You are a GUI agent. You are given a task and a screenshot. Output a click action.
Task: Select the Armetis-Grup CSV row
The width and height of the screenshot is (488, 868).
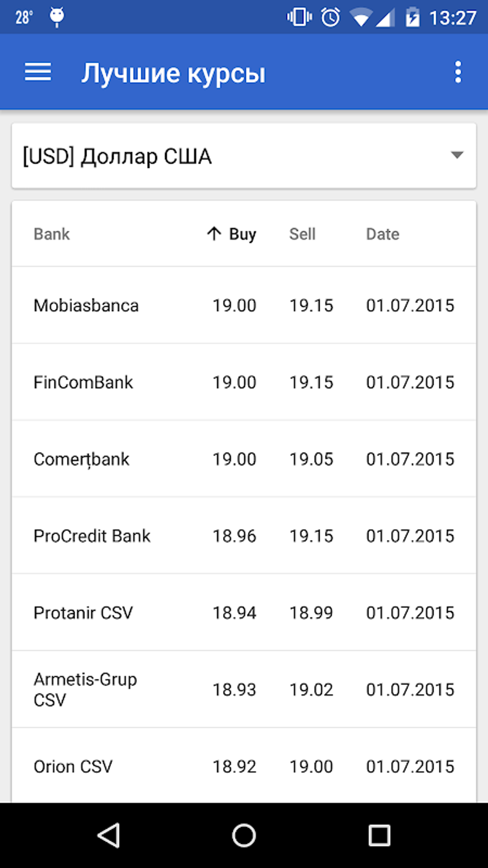[244, 689]
